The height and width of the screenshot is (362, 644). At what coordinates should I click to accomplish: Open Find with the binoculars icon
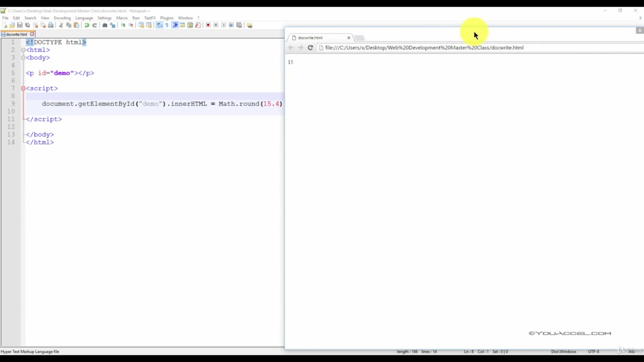pos(105,25)
